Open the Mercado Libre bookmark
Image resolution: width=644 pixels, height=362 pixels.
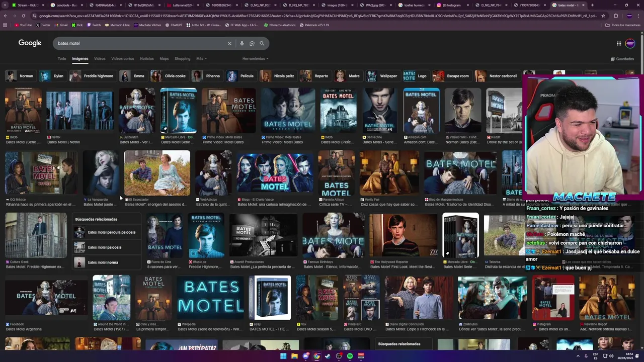tap(117, 25)
